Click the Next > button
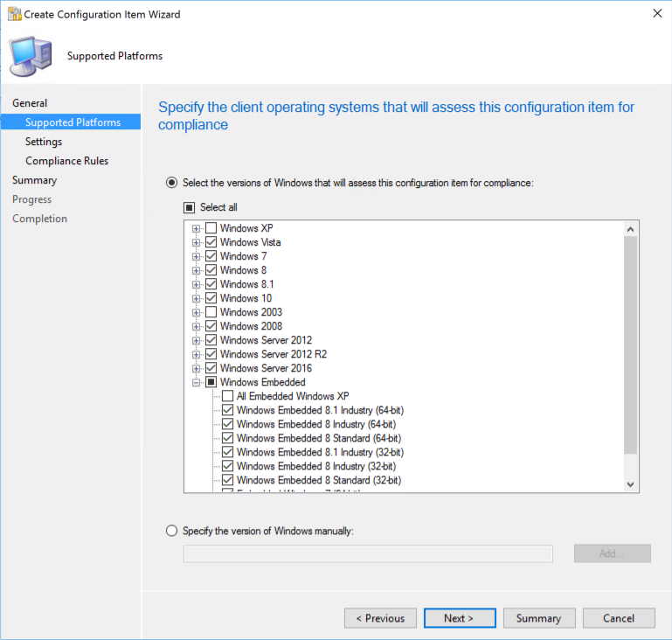Image resolution: width=672 pixels, height=640 pixels. [460, 618]
